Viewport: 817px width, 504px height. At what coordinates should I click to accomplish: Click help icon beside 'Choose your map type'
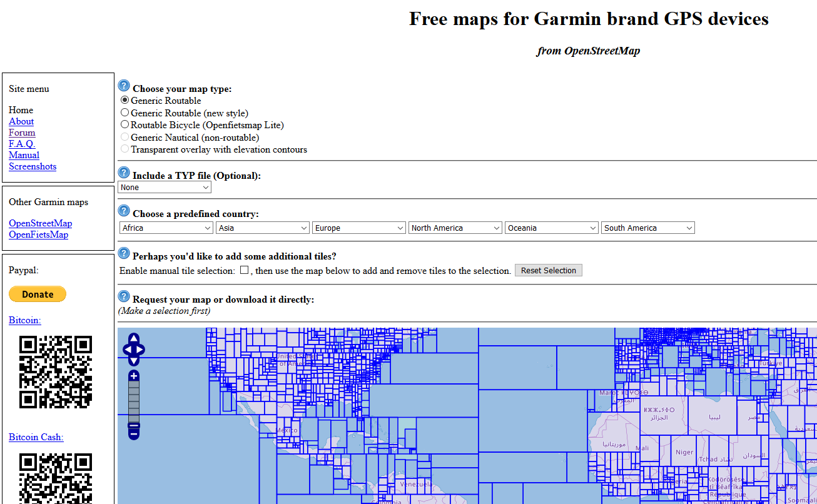(x=124, y=86)
